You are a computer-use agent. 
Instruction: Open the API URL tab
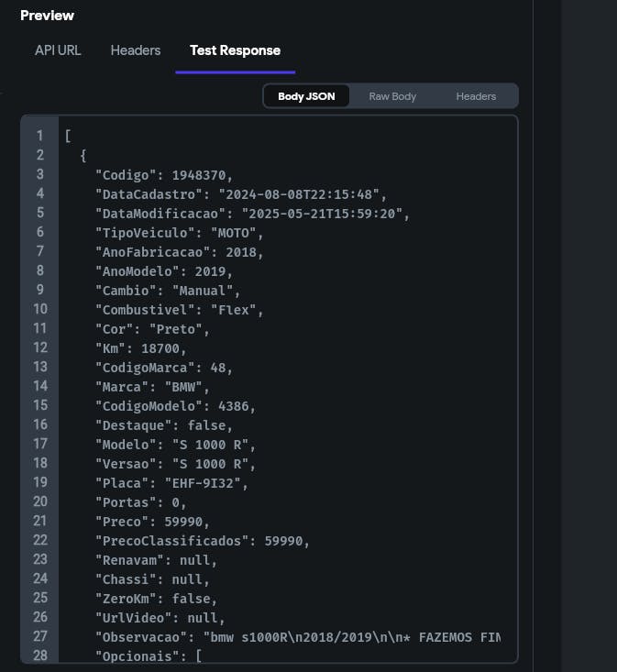[x=58, y=50]
